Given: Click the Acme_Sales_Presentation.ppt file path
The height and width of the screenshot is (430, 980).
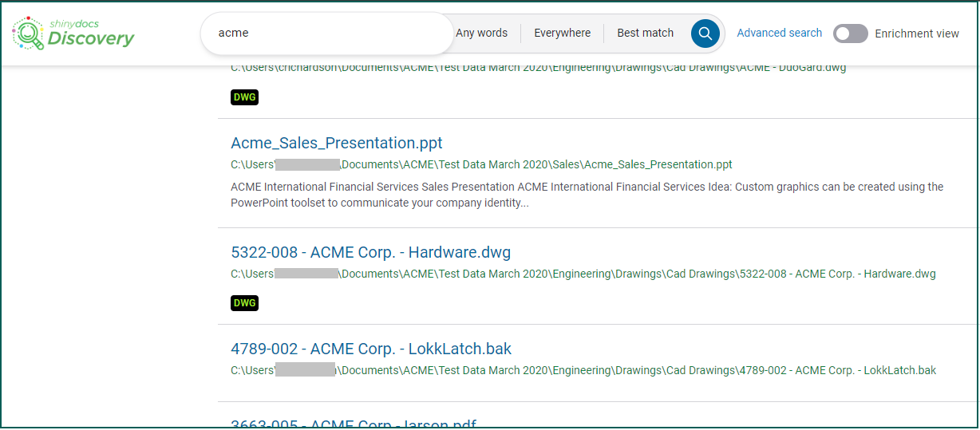Looking at the screenshot, I should pos(481,165).
